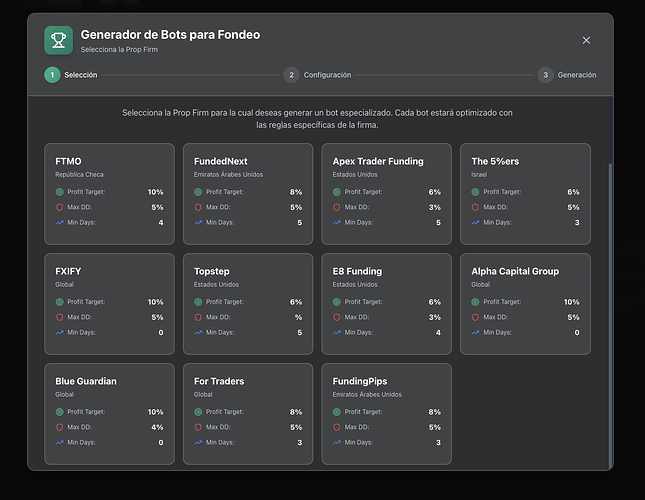This screenshot has height=500, width=645.
Task: Choose the Alpha Capital Group card
Action: pyautogui.click(x=525, y=304)
